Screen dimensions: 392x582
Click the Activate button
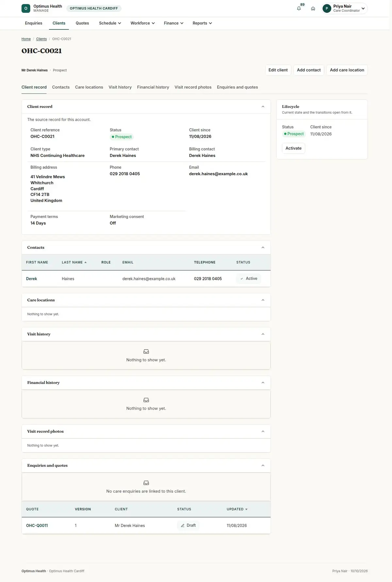(x=293, y=148)
